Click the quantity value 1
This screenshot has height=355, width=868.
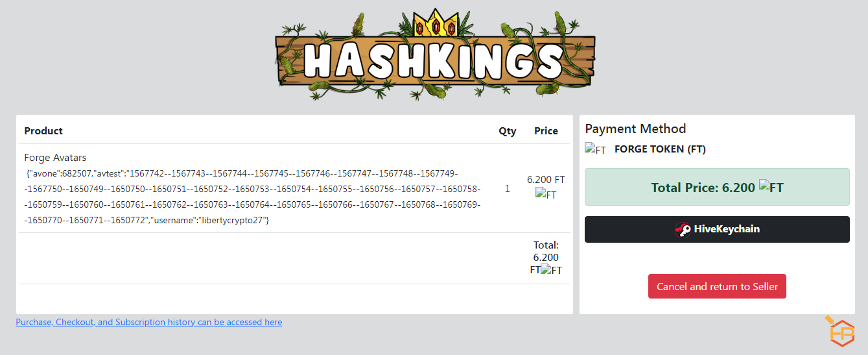coord(508,189)
